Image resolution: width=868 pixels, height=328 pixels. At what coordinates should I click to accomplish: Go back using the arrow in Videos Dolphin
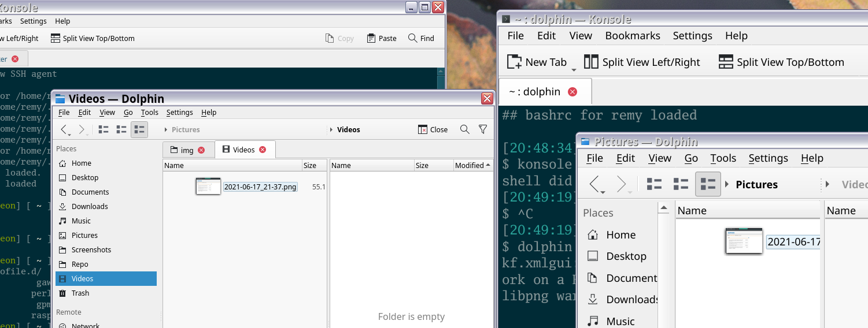pyautogui.click(x=65, y=129)
